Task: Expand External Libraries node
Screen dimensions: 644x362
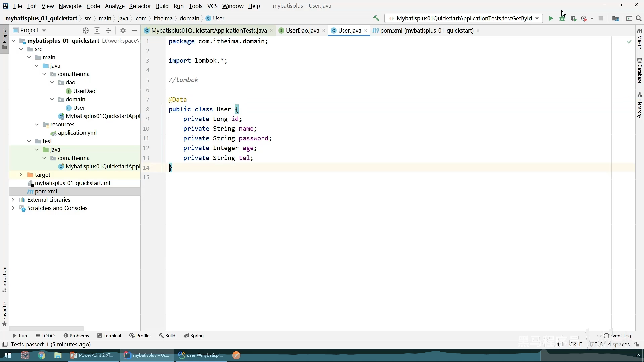Action: [x=13, y=200]
